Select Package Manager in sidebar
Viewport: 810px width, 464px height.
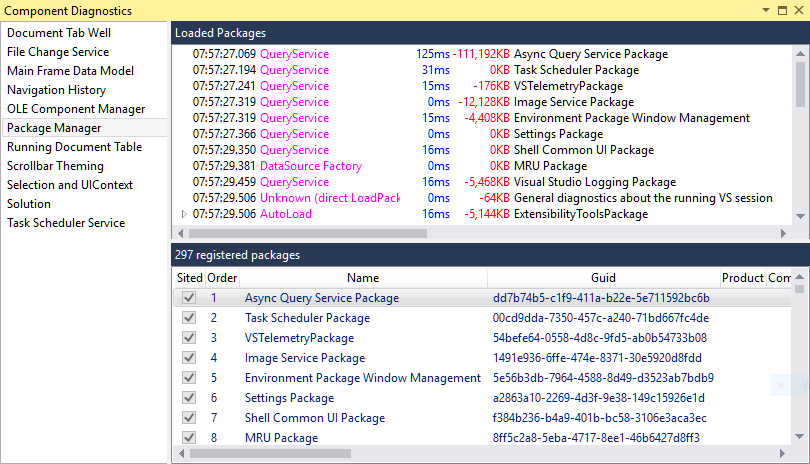click(x=85, y=128)
